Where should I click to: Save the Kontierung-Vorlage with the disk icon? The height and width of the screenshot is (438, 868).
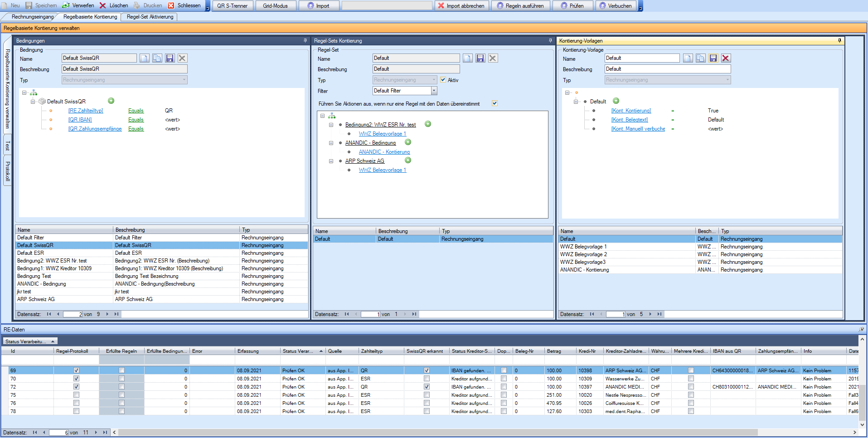click(713, 58)
